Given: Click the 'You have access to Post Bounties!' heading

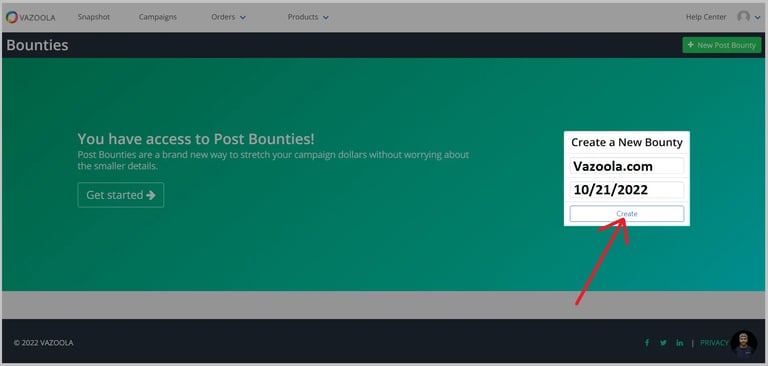Looking at the screenshot, I should click(196, 139).
